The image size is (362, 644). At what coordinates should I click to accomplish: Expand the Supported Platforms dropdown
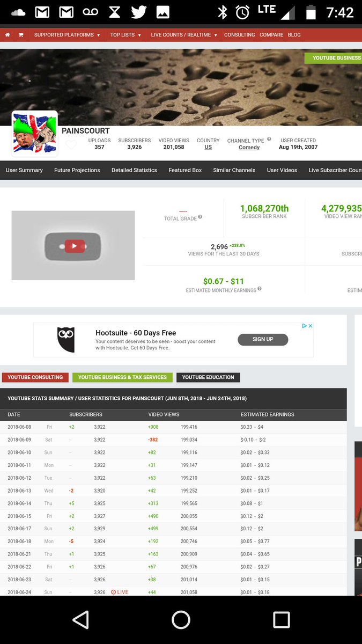67,35
